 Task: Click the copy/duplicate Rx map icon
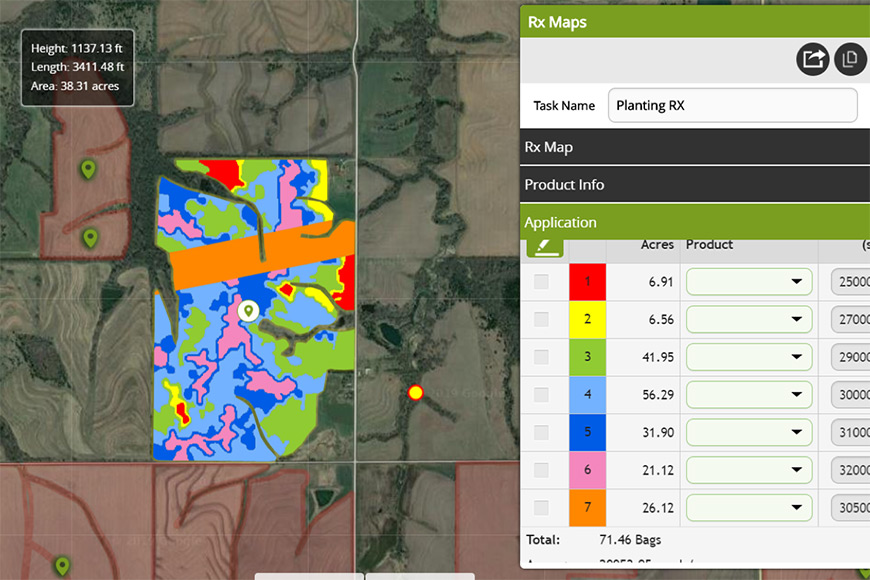[x=850, y=59]
